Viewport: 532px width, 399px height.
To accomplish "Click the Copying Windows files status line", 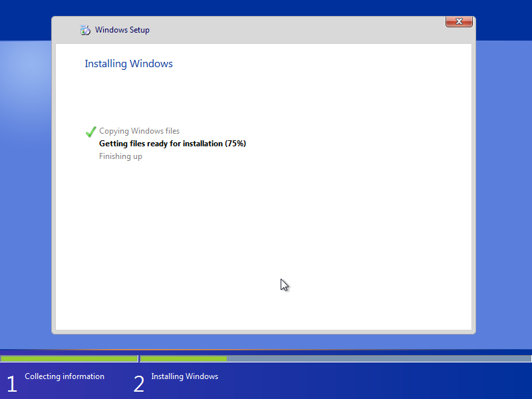I will [139, 131].
